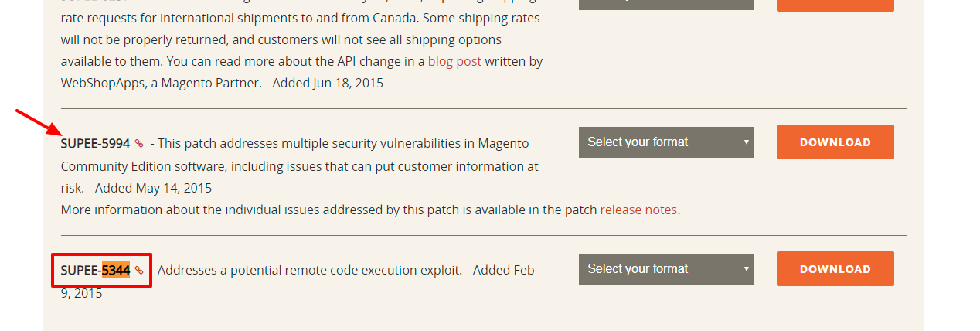Viewport: 980px width, 331px height.
Task: Download the SUPEE-5344 patch
Action: 835,269
